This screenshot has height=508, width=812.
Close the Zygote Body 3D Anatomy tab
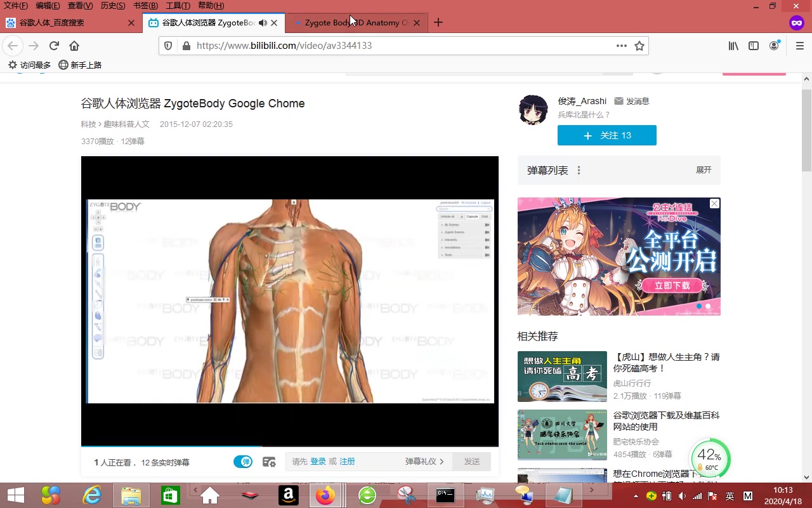click(x=417, y=23)
